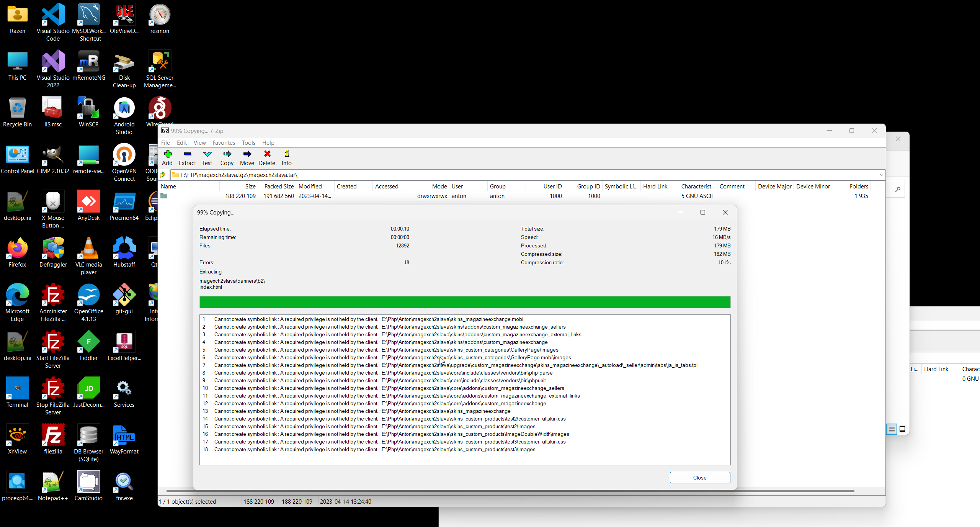The image size is (980, 527).
Task: Click the Info toolbar icon
Action: [287, 157]
